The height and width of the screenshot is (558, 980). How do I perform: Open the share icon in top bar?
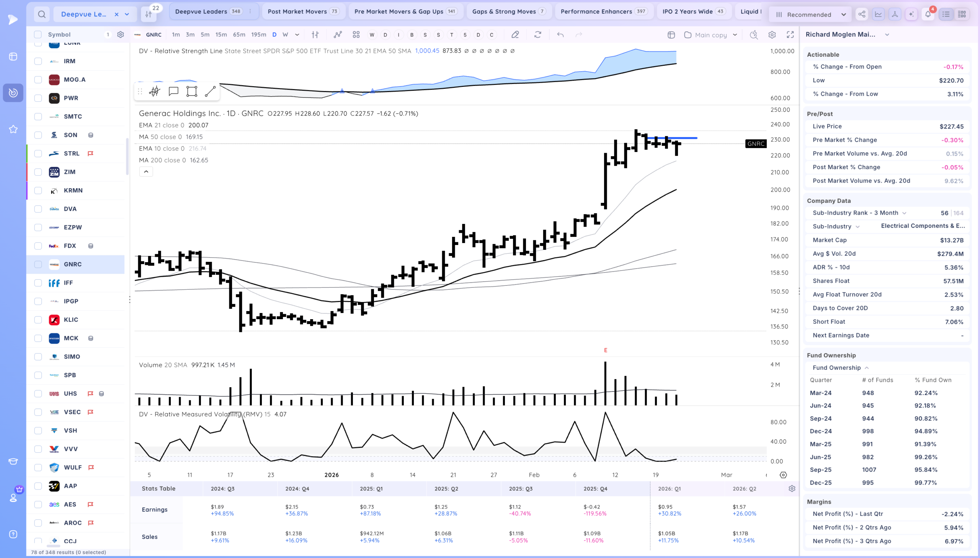[862, 14]
